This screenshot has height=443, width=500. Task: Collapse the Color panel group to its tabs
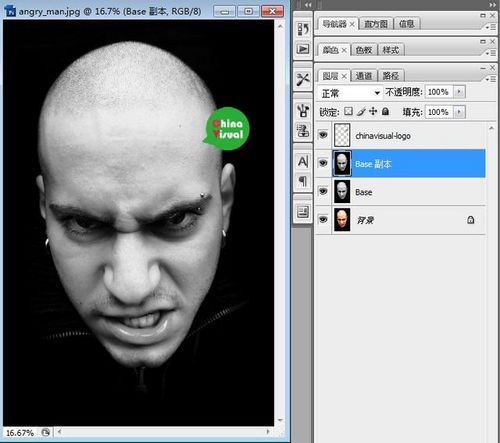pos(483,41)
